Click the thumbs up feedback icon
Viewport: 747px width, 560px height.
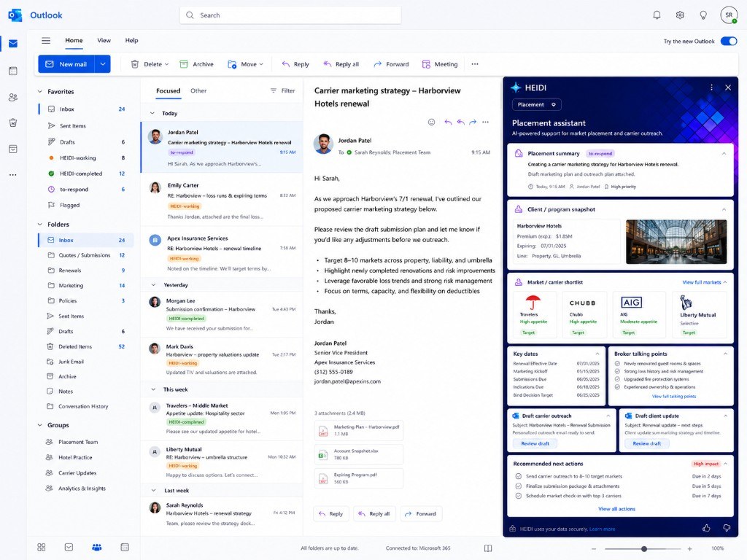click(x=706, y=528)
